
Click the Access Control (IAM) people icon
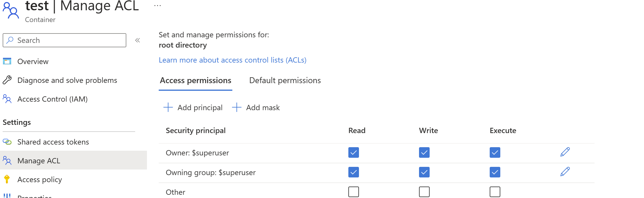pos(7,99)
